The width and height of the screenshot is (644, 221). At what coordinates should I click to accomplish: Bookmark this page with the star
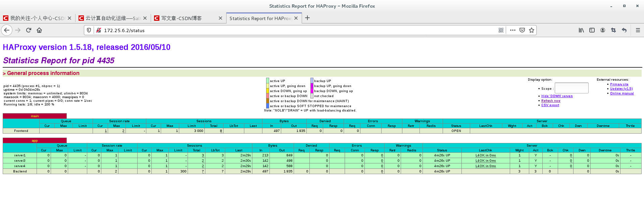point(532,30)
